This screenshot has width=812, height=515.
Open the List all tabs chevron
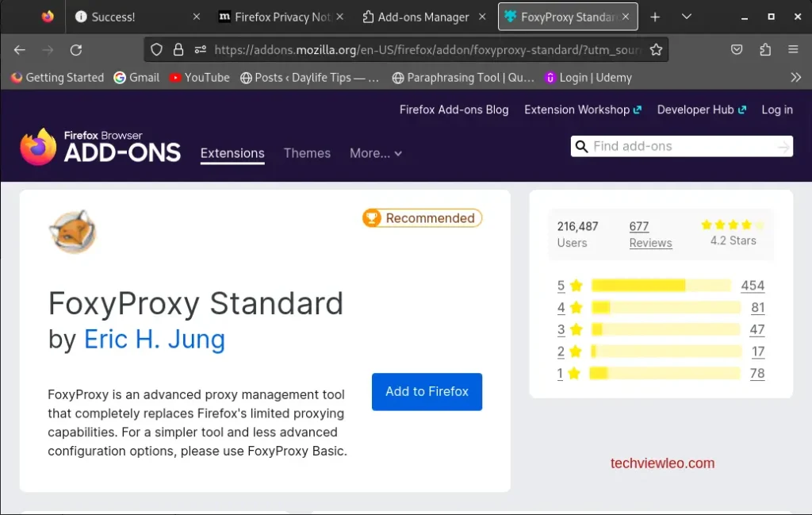[x=687, y=17]
